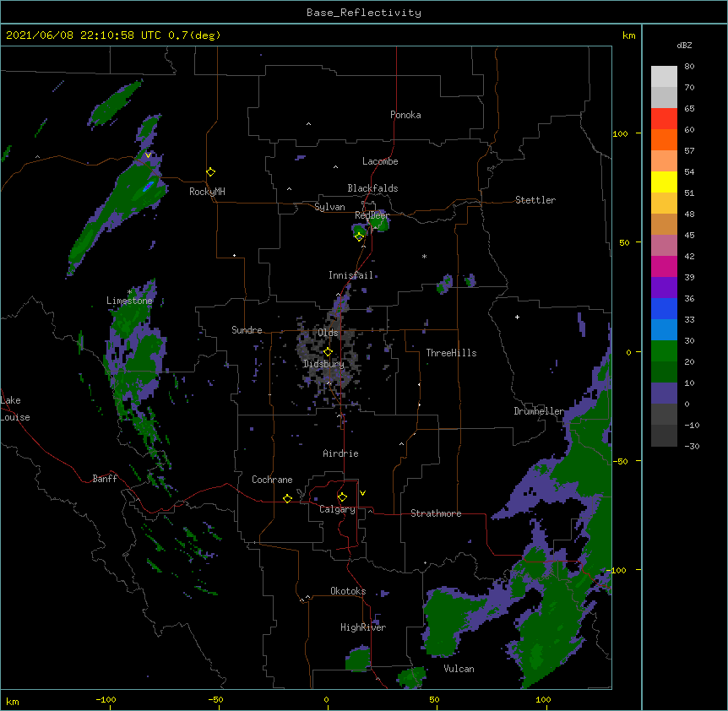This screenshot has height=711, width=728.
Task: Click the light gray 80 dBZ color swatch
Action: pyautogui.click(x=664, y=77)
